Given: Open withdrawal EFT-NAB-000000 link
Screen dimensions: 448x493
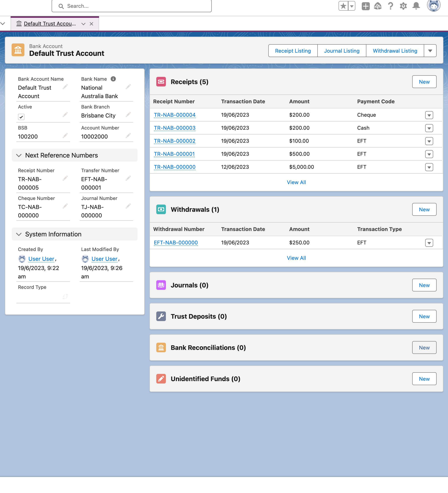Looking at the screenshot, I should (x=176, y=243).
